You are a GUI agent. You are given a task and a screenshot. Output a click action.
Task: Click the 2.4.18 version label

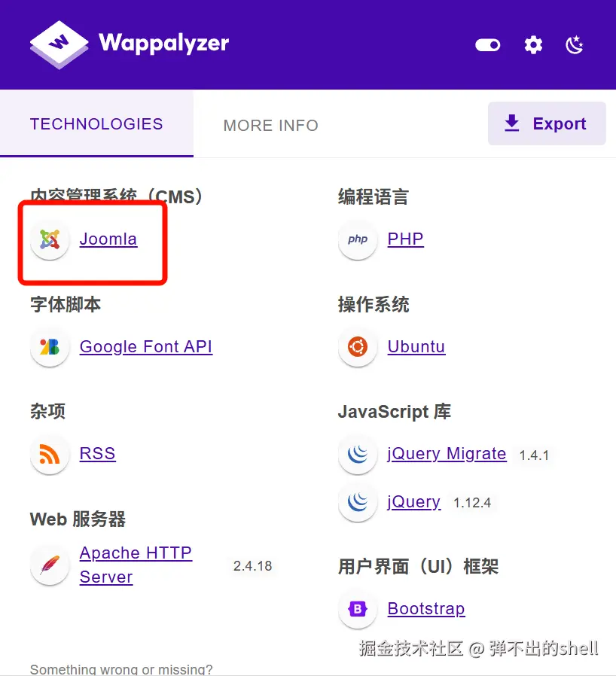[x=253, y=565]
